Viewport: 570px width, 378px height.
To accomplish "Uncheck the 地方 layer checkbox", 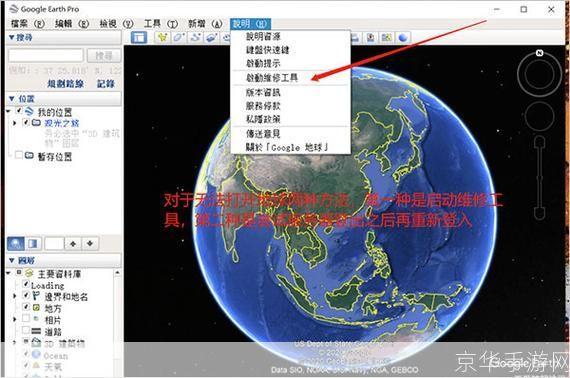I will 26,307.
